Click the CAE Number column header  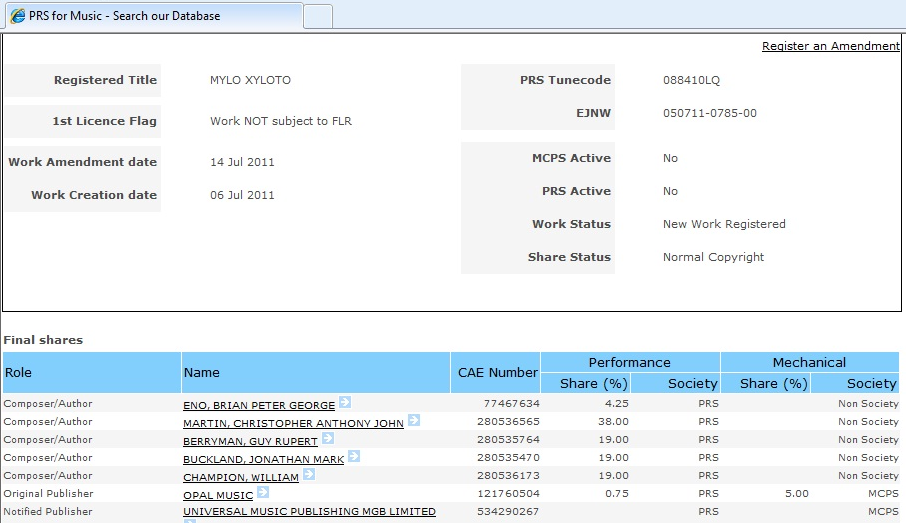click(x=496, y=372)
